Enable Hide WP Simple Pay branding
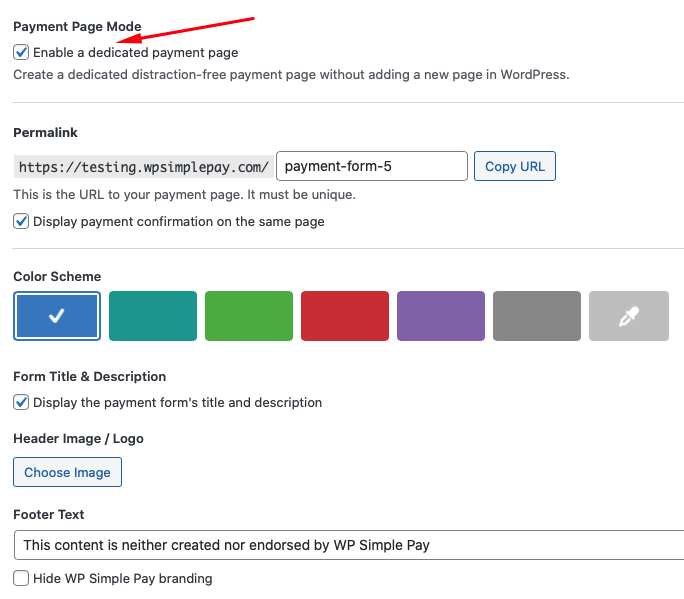 coord(21,578)
